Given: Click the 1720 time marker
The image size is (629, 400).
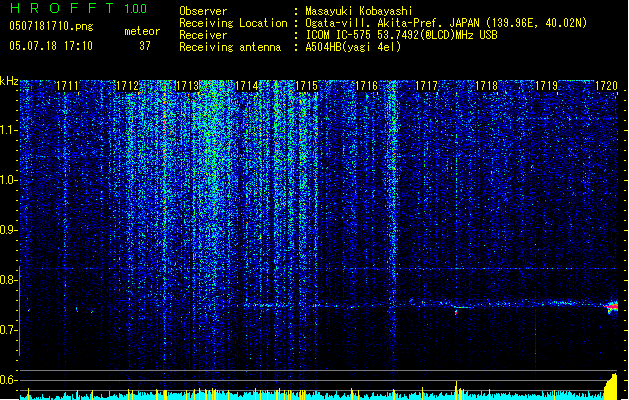Looking at the screenshot, I should 606,86.
